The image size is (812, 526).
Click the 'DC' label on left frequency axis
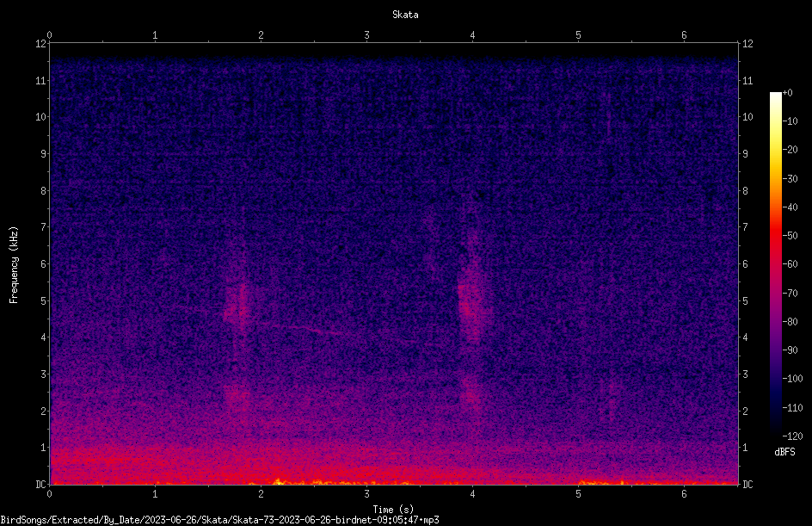pos(40,484)
